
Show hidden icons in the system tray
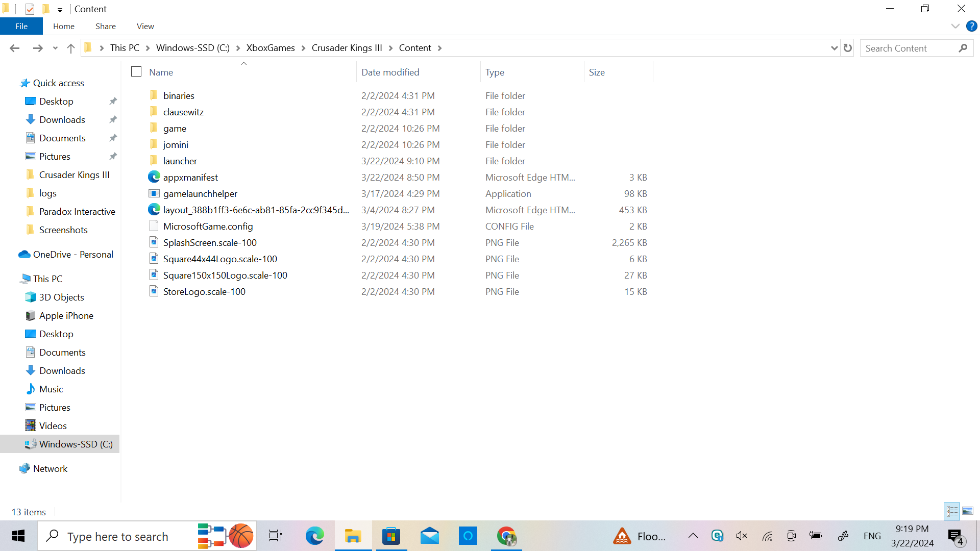click(x=693, y=536)
